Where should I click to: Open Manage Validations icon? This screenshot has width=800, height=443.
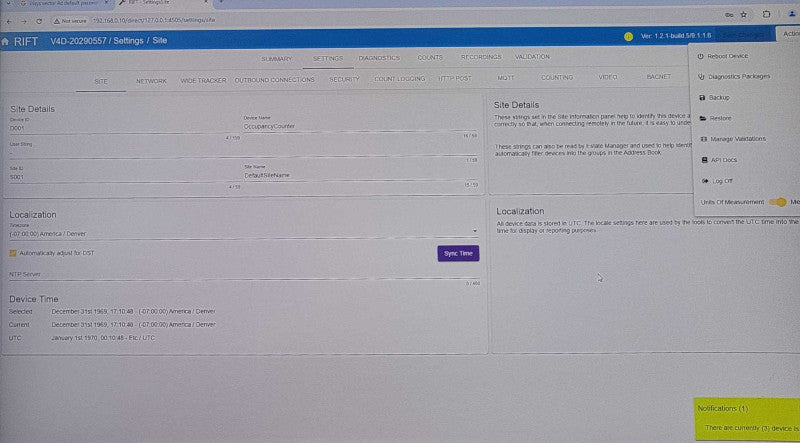pyautogui.click(x=704, y=139)
